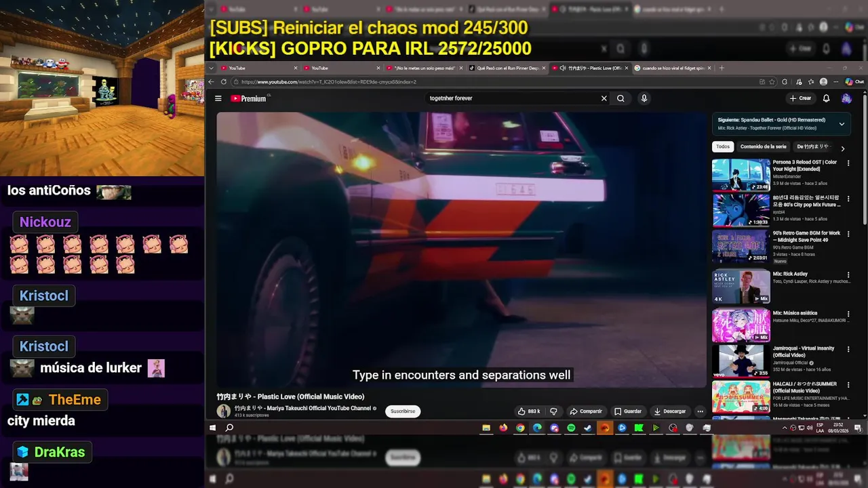Viewport: 868px width, 488px height.
Task: Open Windows taskbar search
Action: (229, 428)
